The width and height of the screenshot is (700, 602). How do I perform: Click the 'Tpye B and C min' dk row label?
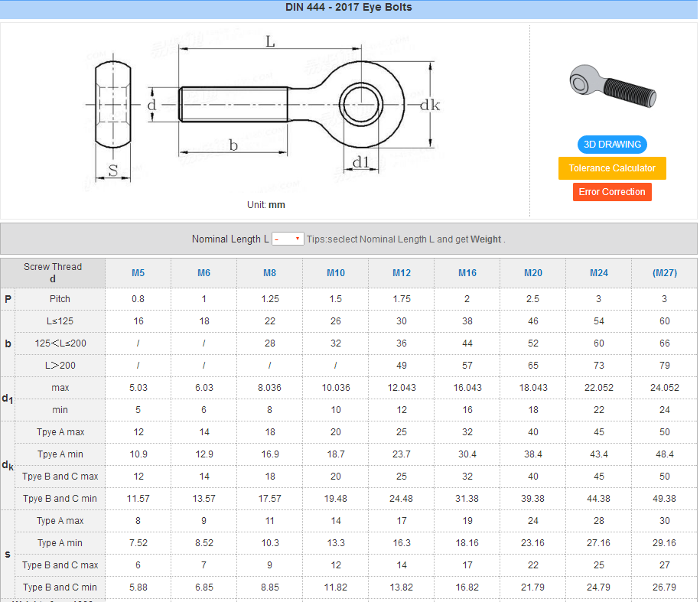(x=60, y=499)
